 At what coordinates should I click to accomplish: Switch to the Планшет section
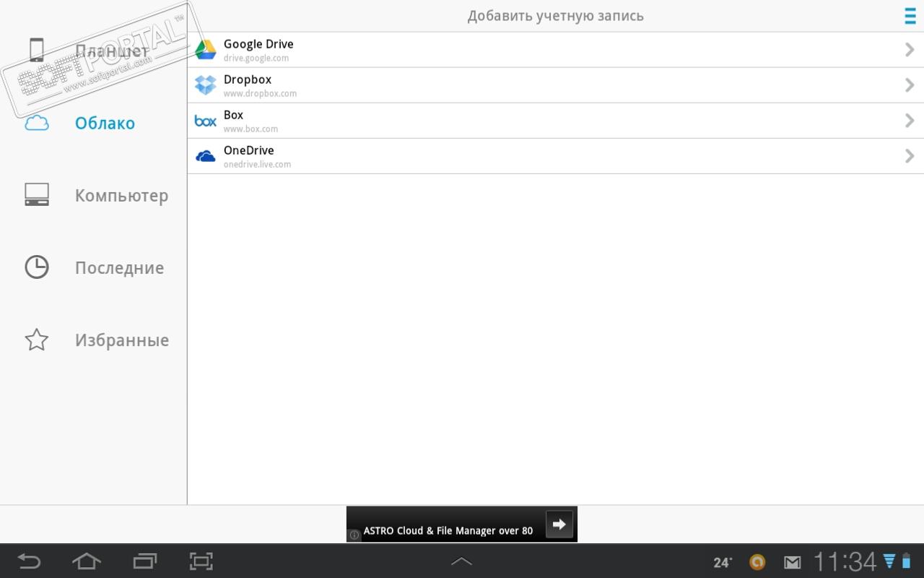pos(112,51)
